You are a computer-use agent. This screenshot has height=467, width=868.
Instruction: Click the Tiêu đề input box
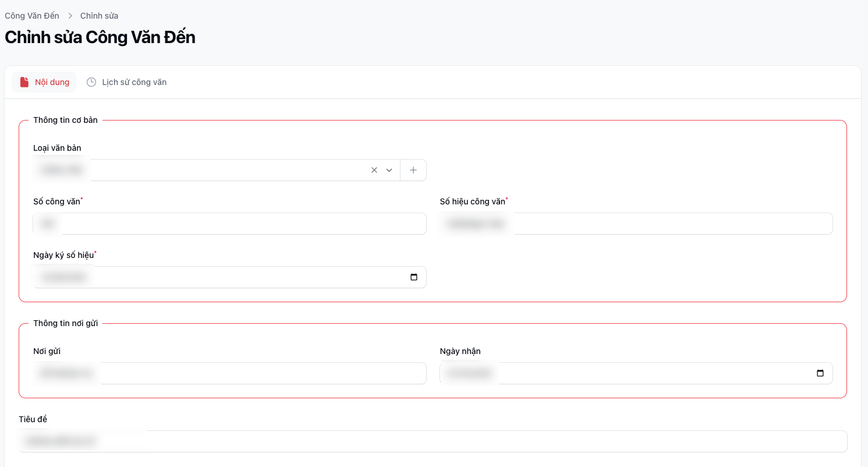(x=433, y=441)
